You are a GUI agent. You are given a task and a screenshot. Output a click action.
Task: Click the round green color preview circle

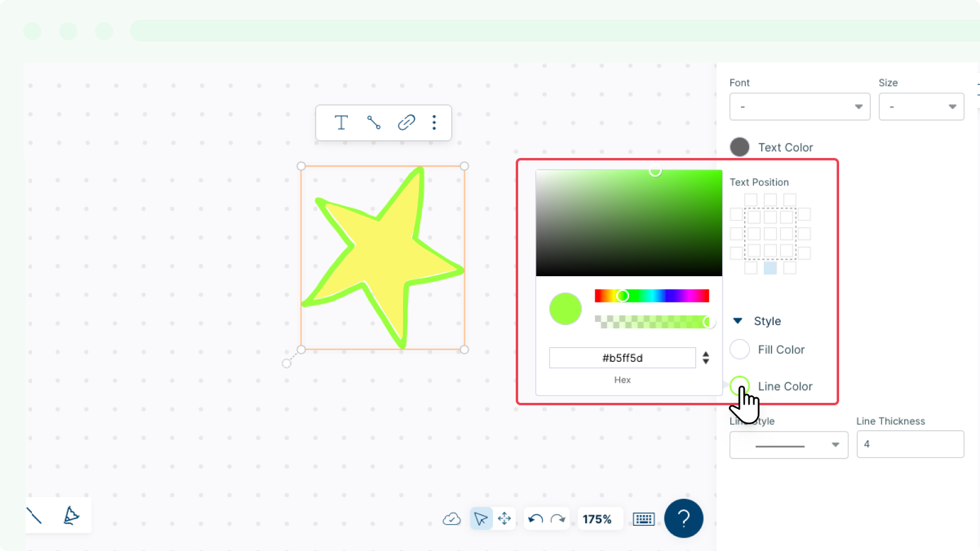pos(565,309)
